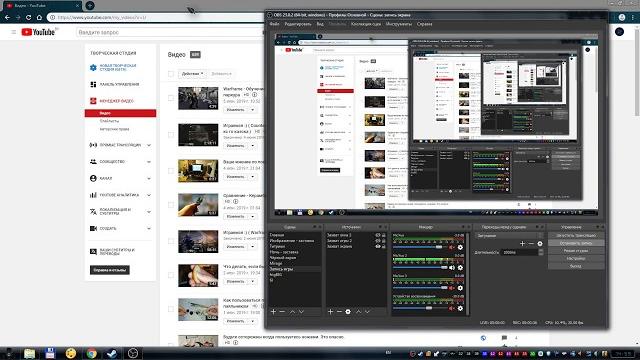Image resolution: width=640 pixels, height=360 pixels.
Task: Open Steam from the Windows taskbar
Action: (x=111, y=353)
